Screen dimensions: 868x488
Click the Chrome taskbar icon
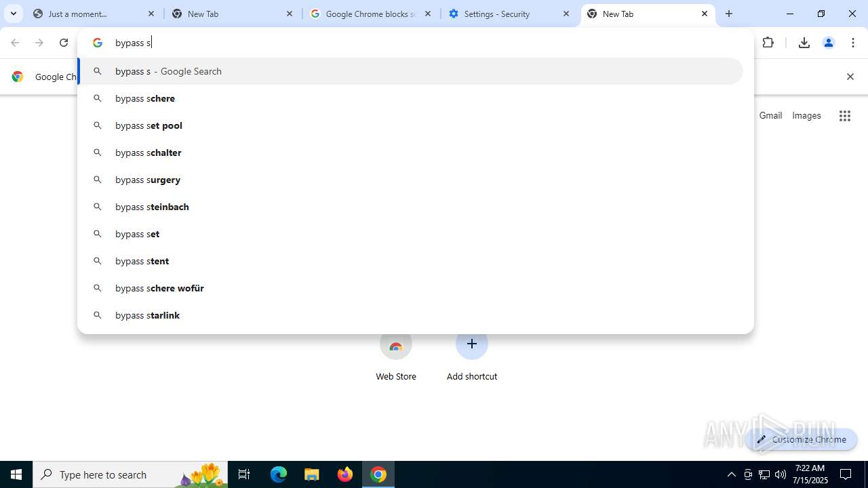(378, 474)
